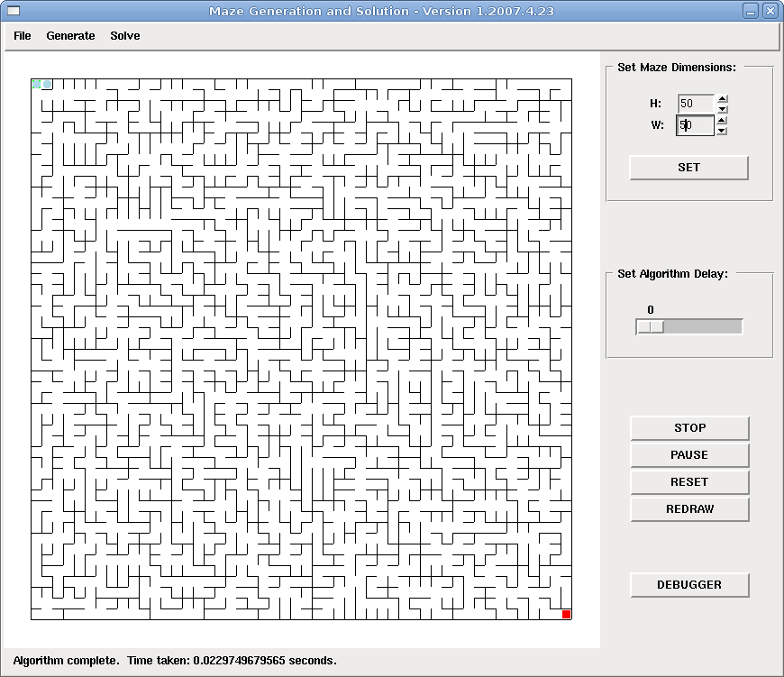Click the maze height H input field
Viewport: 784px width, 677px height.
coord(696,104)
